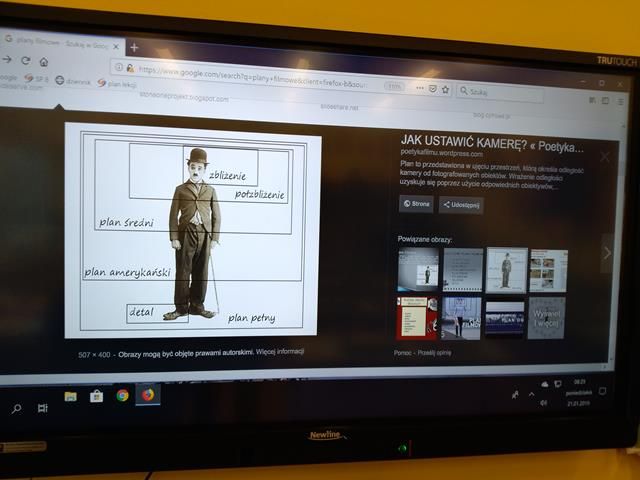
Task: Go forward with the arrow button
Action: 7,59
